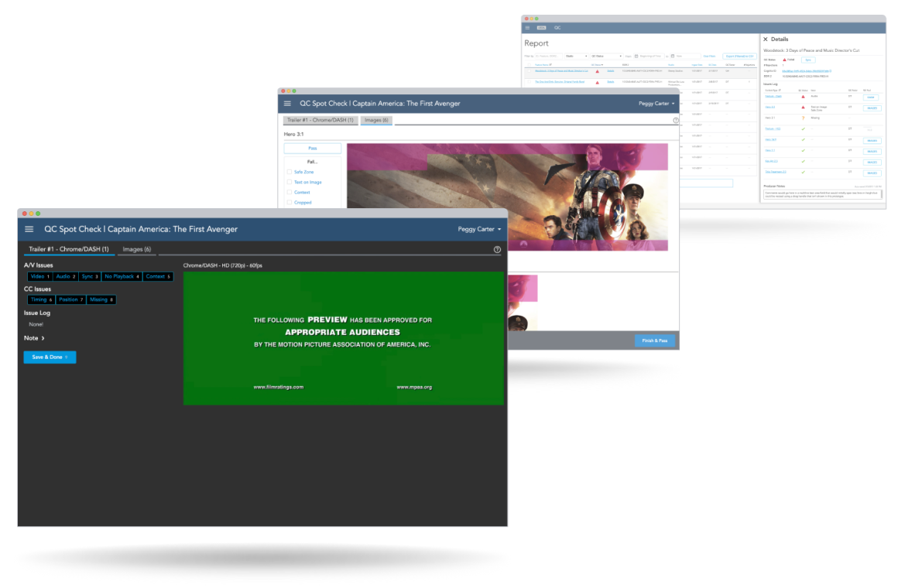The width and height of the screenshot is (898, 588).
Task: Check the Cropped fail checkbox
Action: tap(290, 203)
